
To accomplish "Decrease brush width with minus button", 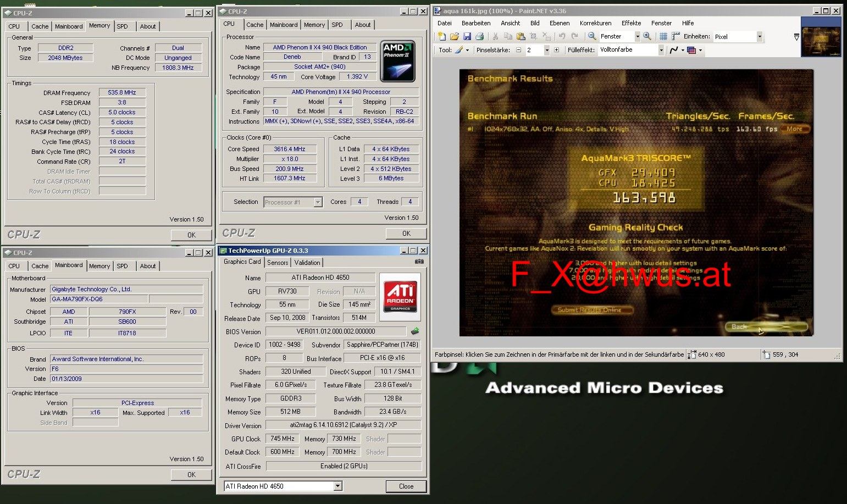I will point(518,50).
